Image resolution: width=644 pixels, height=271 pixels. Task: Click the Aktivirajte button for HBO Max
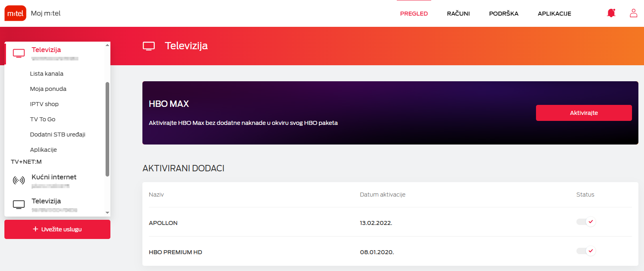[584, 113]
